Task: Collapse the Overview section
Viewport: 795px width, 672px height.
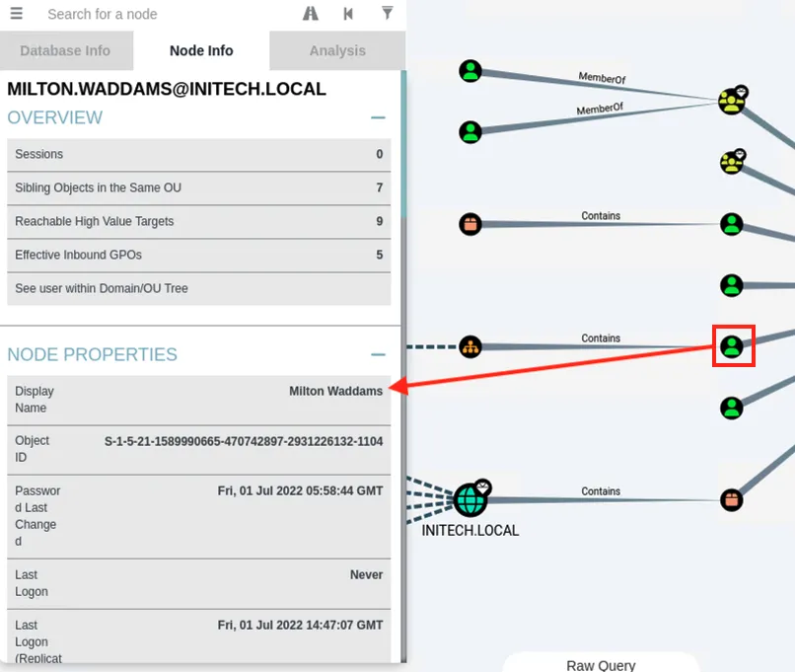Action: tap(378, 117)
